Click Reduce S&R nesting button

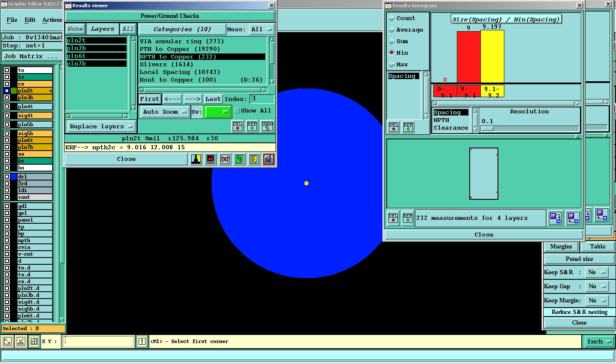click(579, 312)
